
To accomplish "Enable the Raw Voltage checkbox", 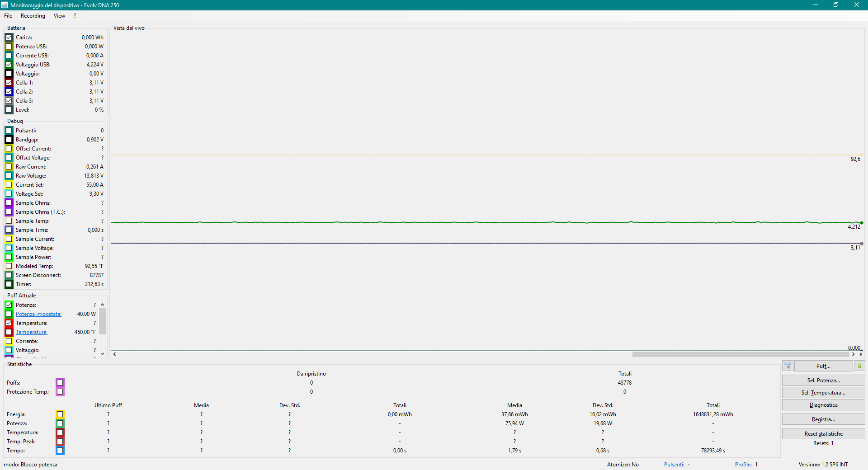I will pyautogui.click(x=9, y=176).
